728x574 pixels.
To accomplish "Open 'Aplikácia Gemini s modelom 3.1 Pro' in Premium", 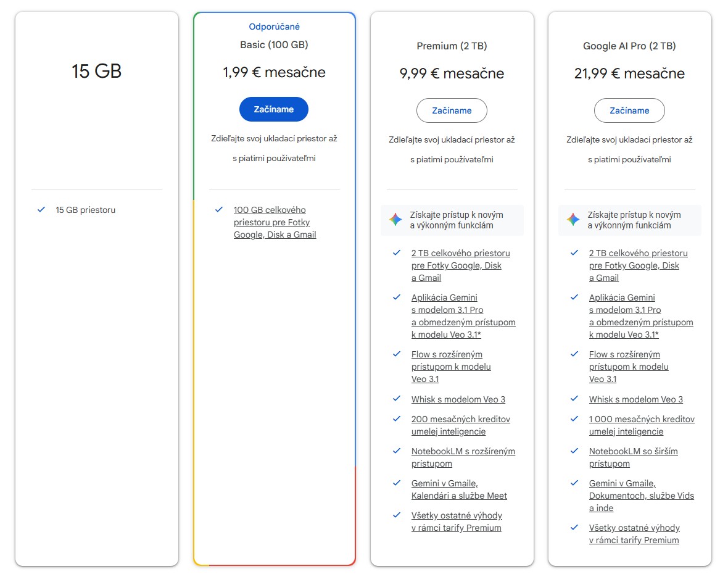I will point(463,315).
